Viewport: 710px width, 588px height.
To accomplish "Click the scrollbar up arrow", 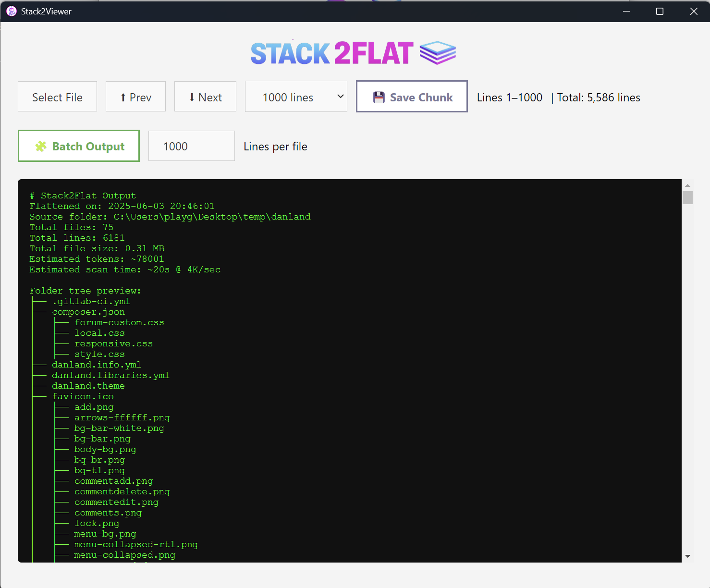I will tap(688, 185).
